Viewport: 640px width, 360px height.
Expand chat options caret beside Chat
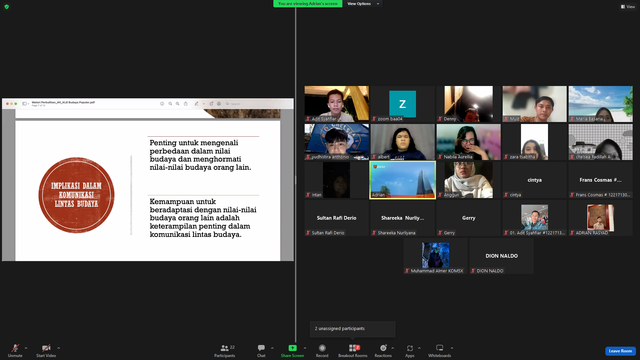click(x=272, y=348)
